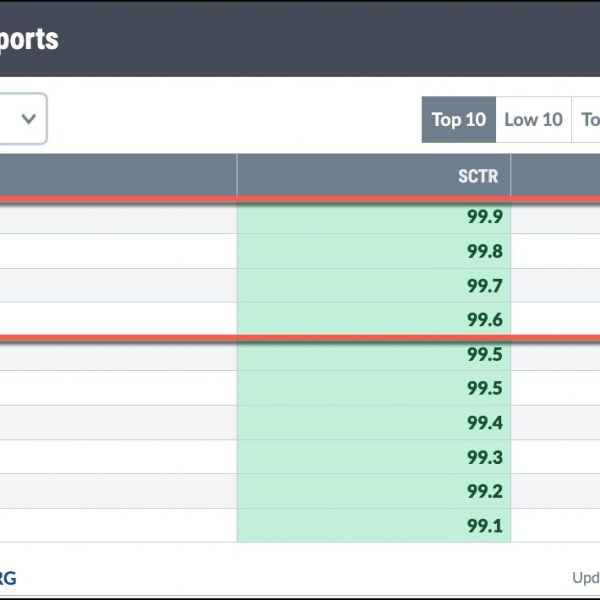Click the first 99.5 SCTR cell
Screen dimensions: 600x600
pyautogui.click(x=373, y=354)
